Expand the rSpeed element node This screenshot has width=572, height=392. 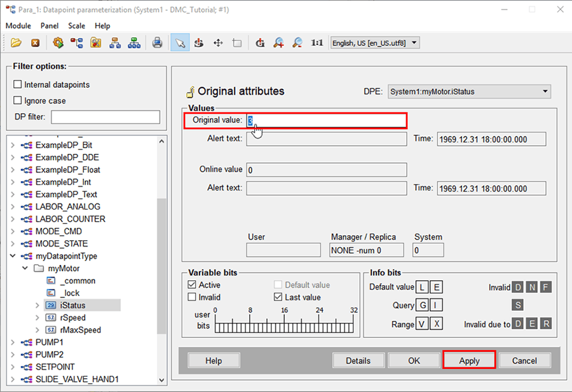point(37,318)
